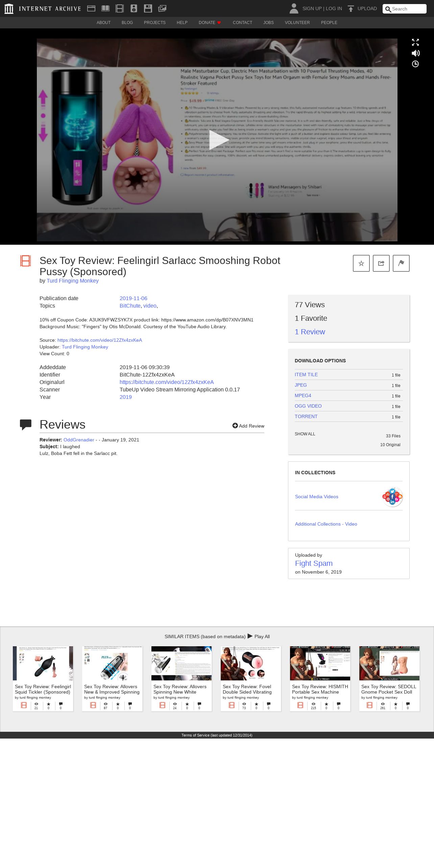Open Social Media Videos collection link
The height and width of the screenshot is (868, 434).
(317, 497)
